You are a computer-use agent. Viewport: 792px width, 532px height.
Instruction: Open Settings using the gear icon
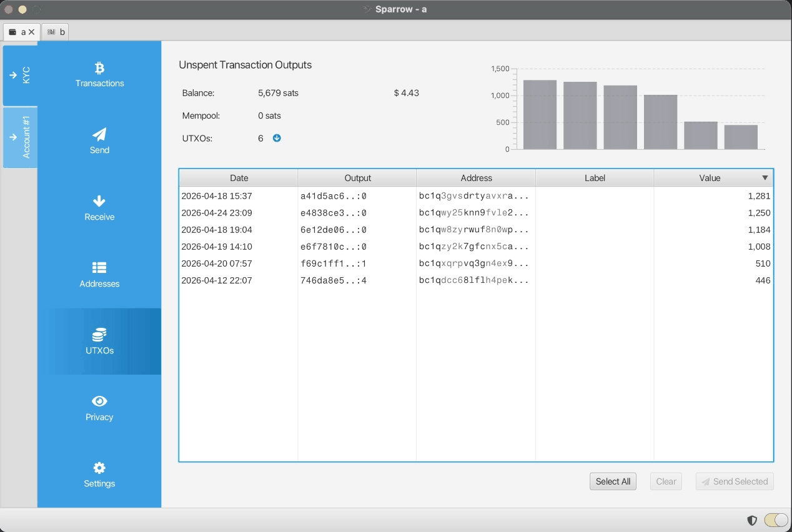pos(99,466)
